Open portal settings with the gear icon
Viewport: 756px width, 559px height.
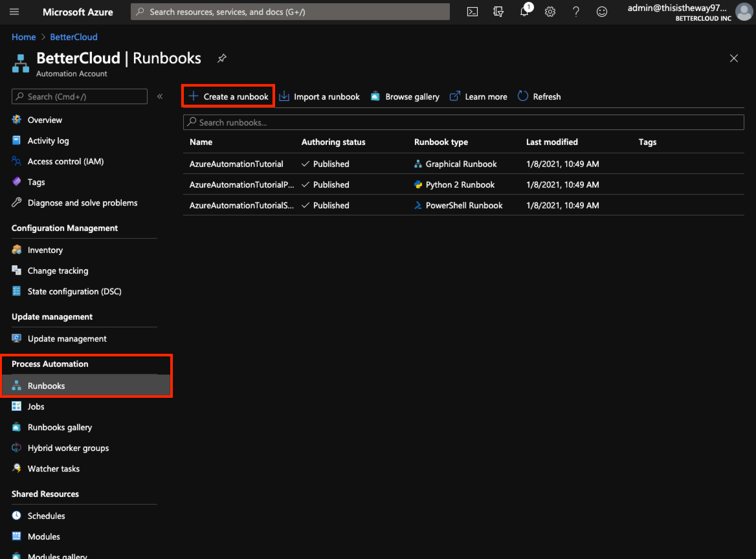550,11
